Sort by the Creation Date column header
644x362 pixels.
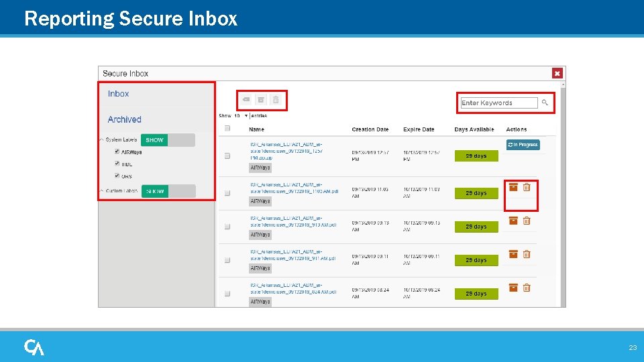point(370,129)
